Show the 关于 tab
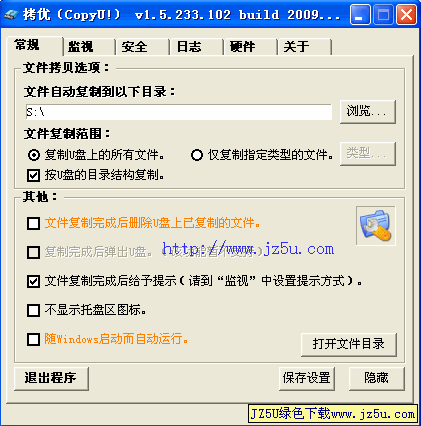This screenshot has height=426, width=421. coord(304,47)
